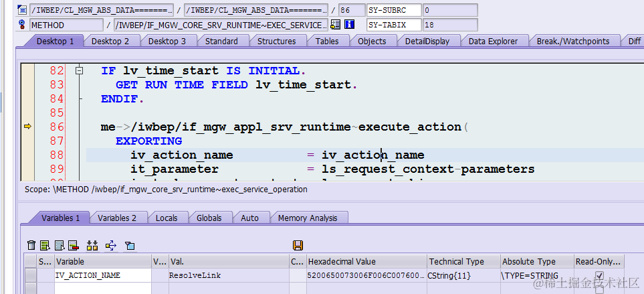
Task: Click the SY-TABIX value field showing 18
Action: tap(450, 25)
